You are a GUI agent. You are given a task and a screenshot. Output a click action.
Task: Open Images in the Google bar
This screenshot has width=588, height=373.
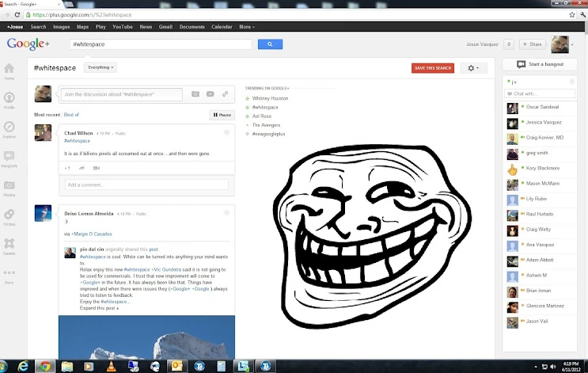coord(62,27)
